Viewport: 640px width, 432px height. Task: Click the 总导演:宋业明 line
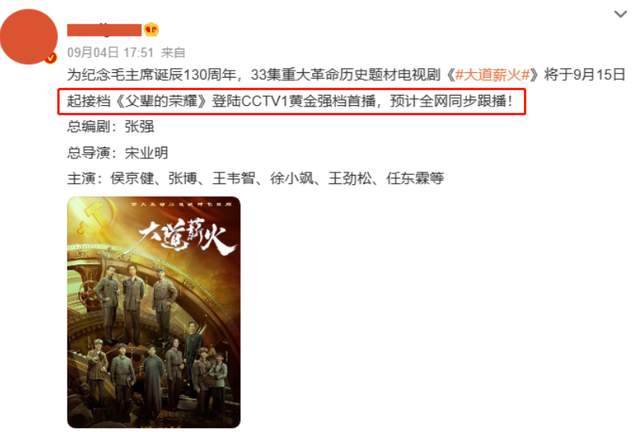click(x=118, y=153)
